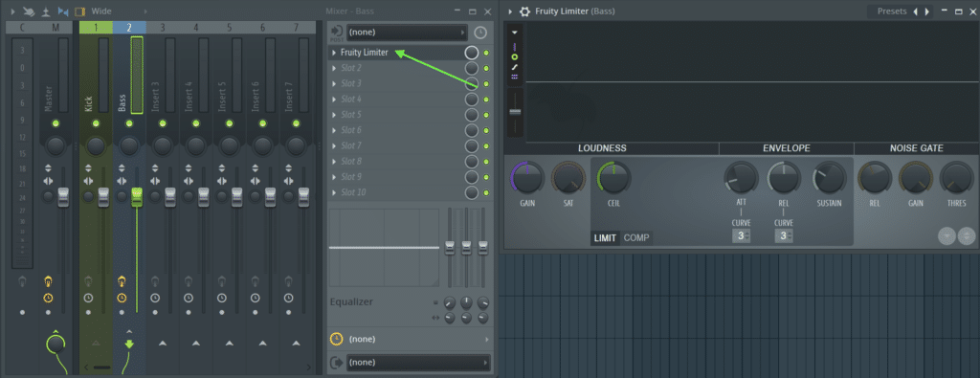
Task: Open the Fruity Limiter display options arrow
Action: coord(514,33)
